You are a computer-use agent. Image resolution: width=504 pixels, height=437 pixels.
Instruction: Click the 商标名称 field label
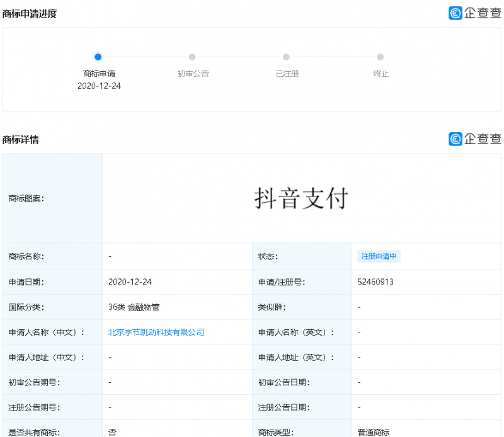(26, 256)
